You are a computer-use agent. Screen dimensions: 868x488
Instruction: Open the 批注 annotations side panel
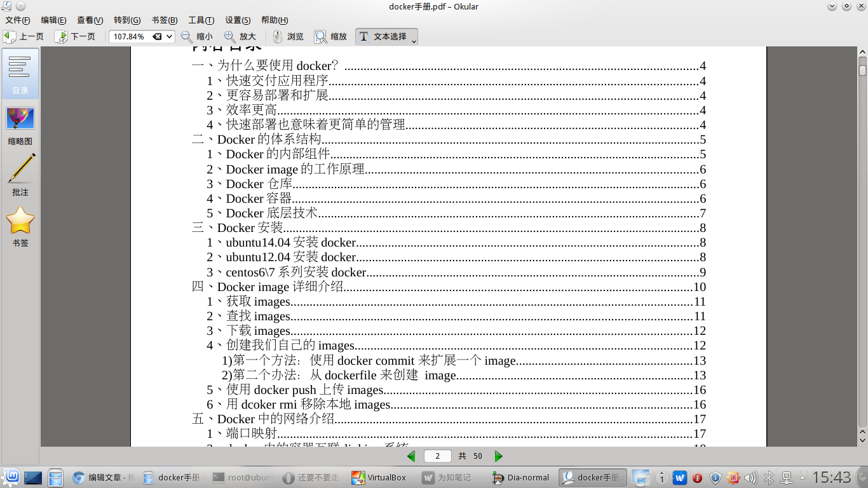(20, 175)
